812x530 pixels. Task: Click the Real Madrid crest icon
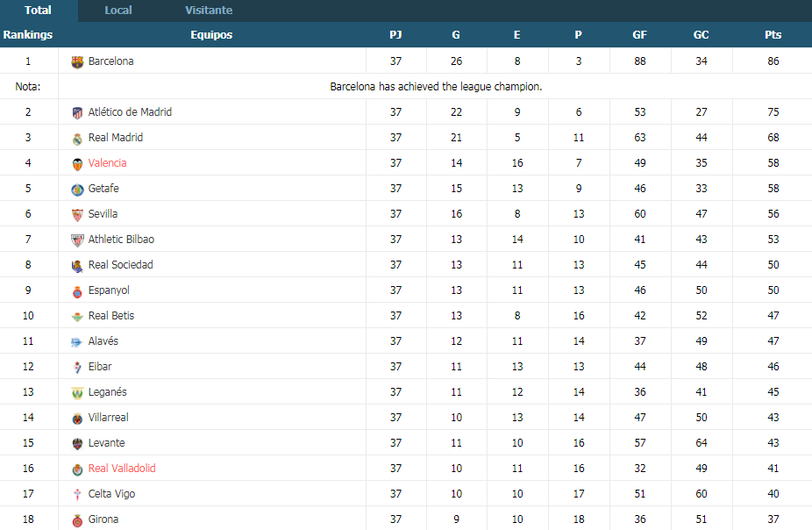[77, 139]
